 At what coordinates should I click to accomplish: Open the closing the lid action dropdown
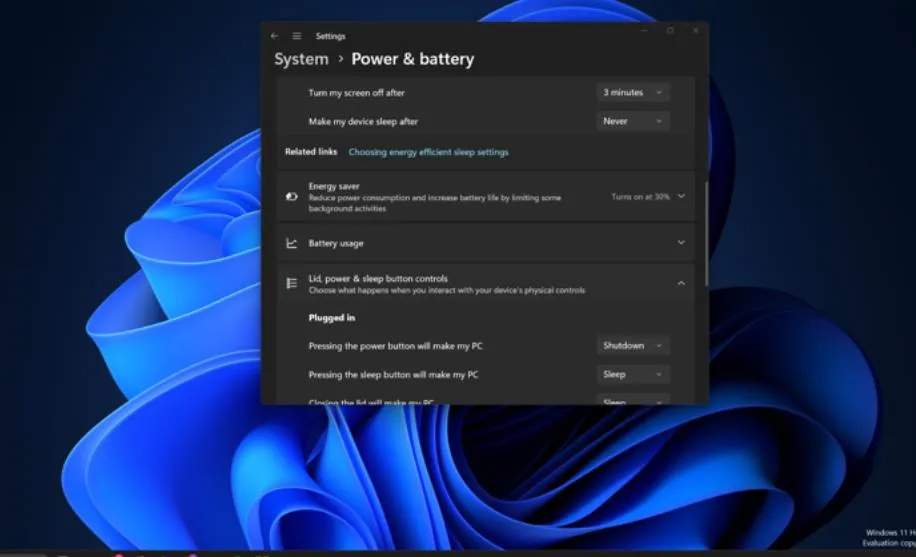tap(633, 400)
